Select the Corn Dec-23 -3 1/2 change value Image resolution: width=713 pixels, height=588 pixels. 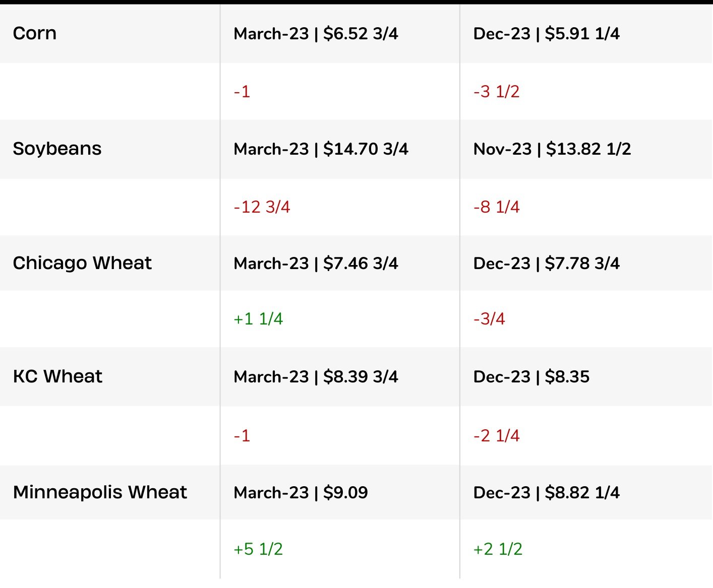pos(497,92)
